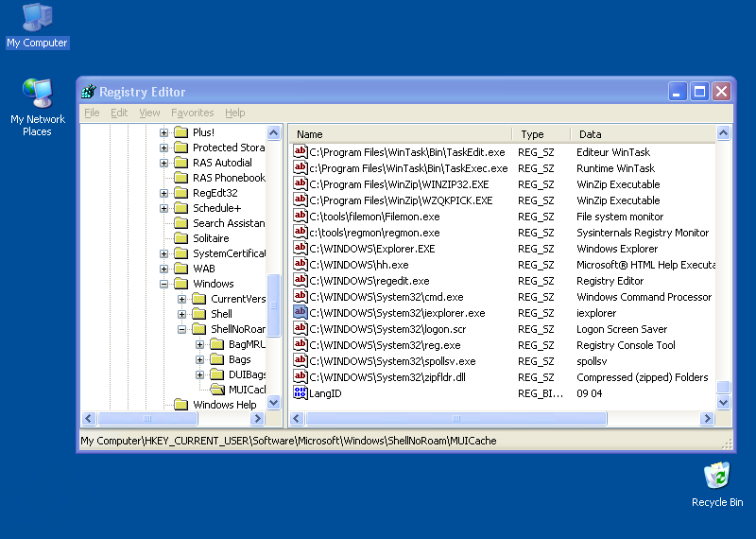Expand the CurrentVersion key

pyautogui.click(x=181, y=299)
